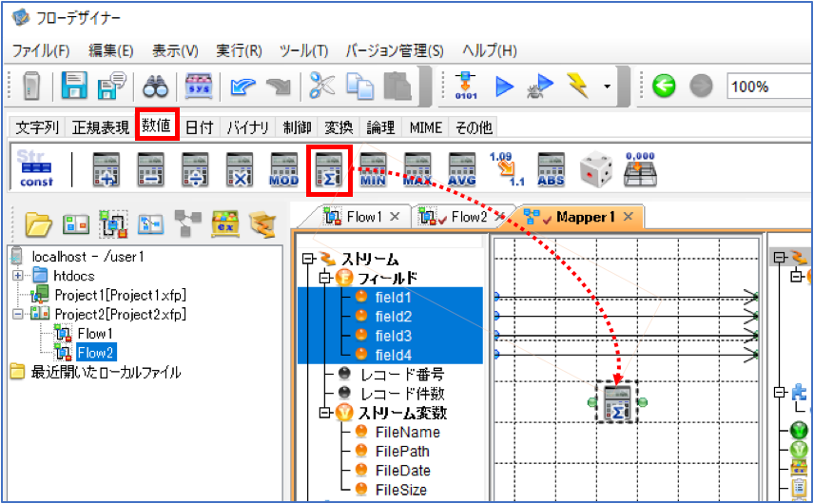Viewport: 814px width, 504px height.
Task: Pick the AVG function icon
Action: [462, 169]
